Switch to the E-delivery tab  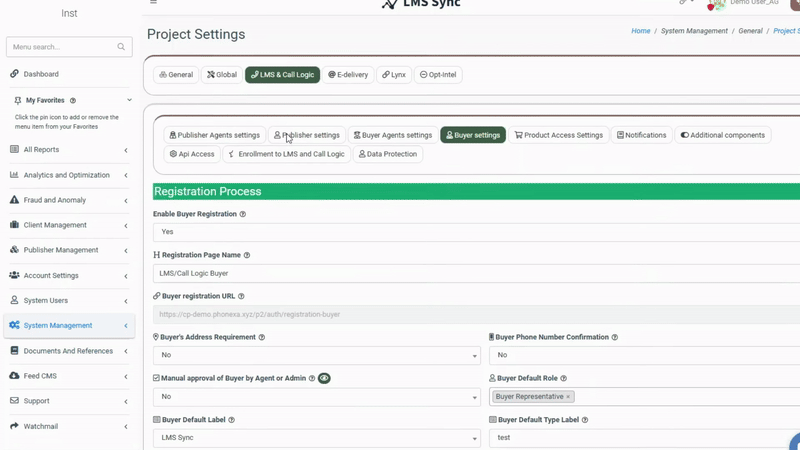(348, 75)
